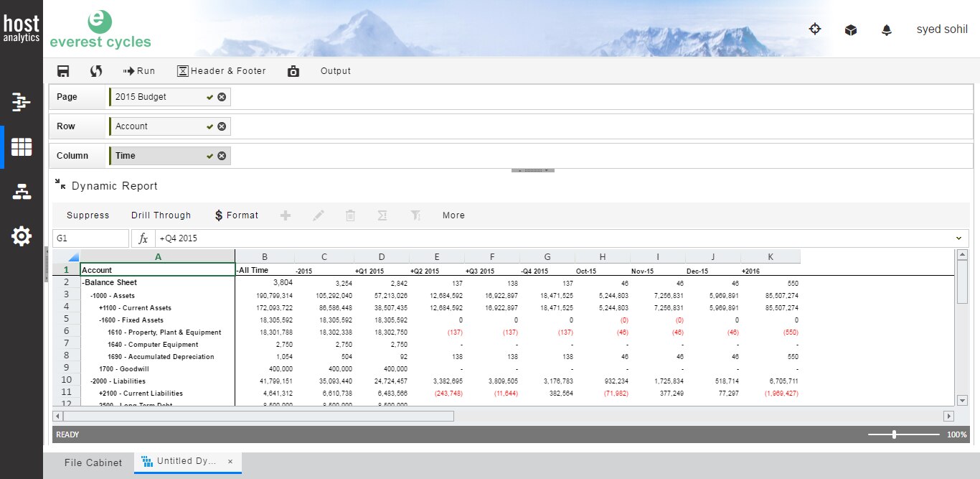Open the settings gear in sidebar

22,236
